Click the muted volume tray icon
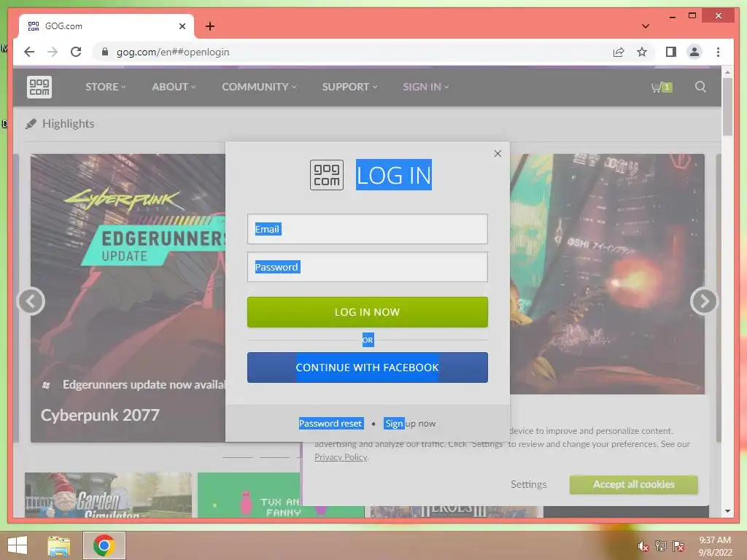Screen dimensions: 747x560 [x=643, y=546]
